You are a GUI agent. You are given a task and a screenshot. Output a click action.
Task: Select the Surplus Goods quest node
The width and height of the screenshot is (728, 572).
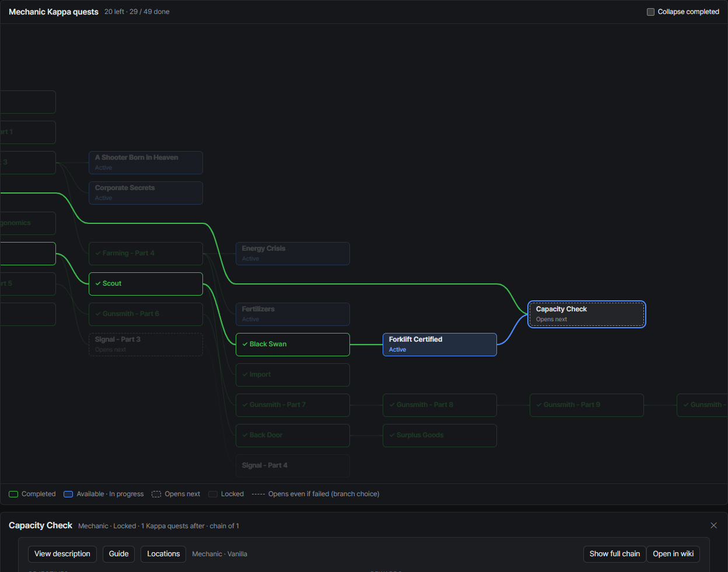click(440, 436)
